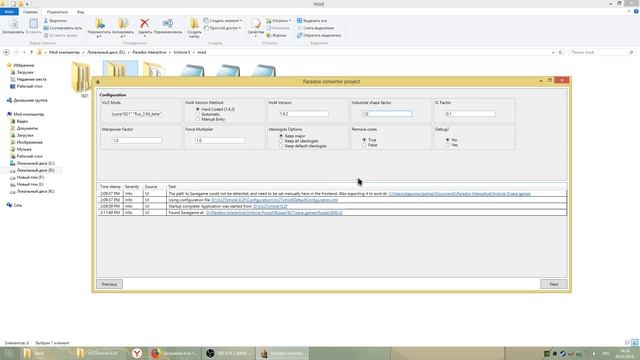Image resolution: width=640 pixels, height=360 pixels.
Task: Click the Previous button in converter
Action: 109,284
